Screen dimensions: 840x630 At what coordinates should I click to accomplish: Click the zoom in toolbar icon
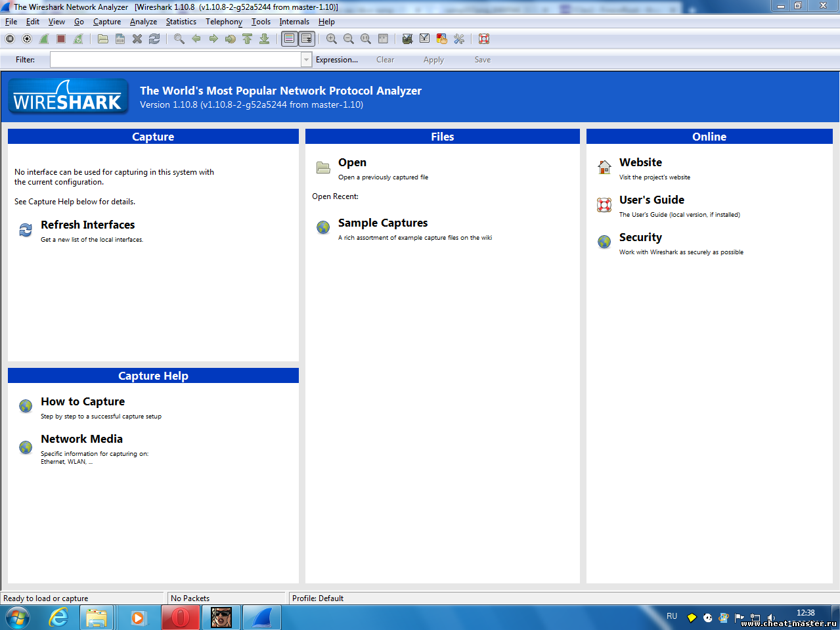[332, 39]
